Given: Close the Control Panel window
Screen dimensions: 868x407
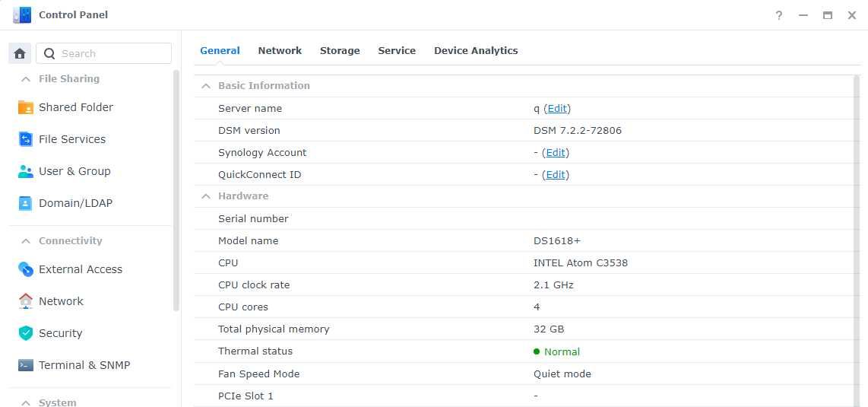Looking at the screenshot, I should click(x=852, y=15).
